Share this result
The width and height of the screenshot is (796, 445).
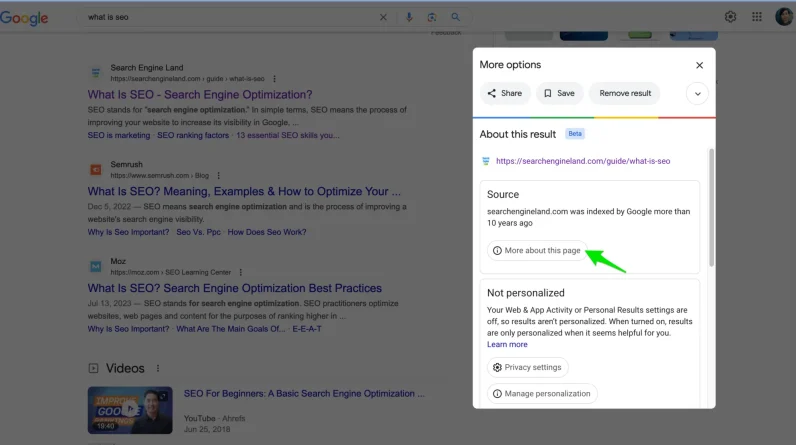coord(505,93)
